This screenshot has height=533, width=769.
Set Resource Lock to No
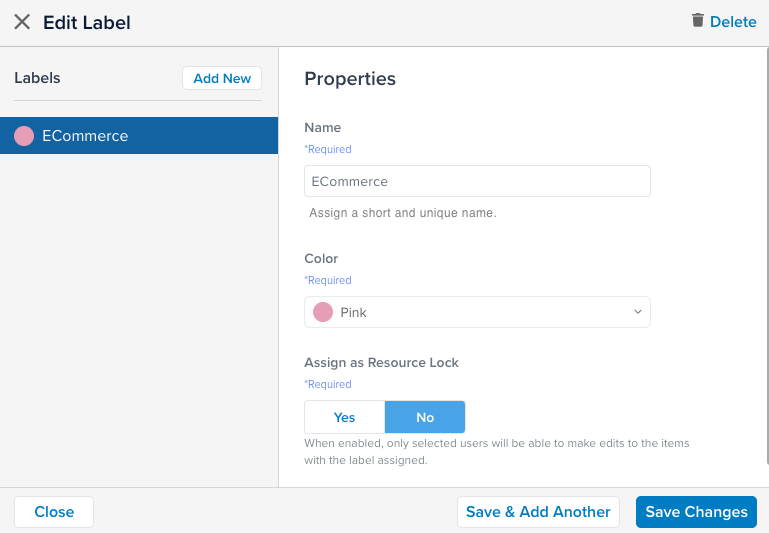(x=425, y=417)
